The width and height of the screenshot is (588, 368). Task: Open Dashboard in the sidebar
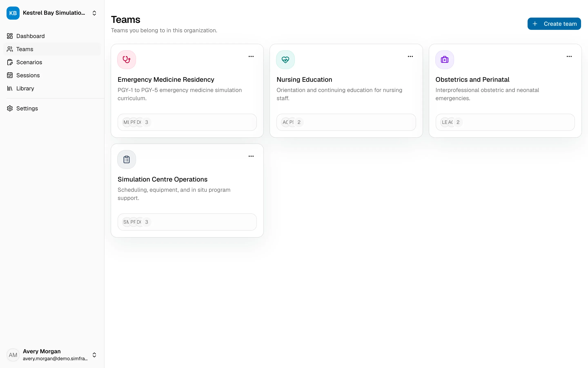(52, 36)
